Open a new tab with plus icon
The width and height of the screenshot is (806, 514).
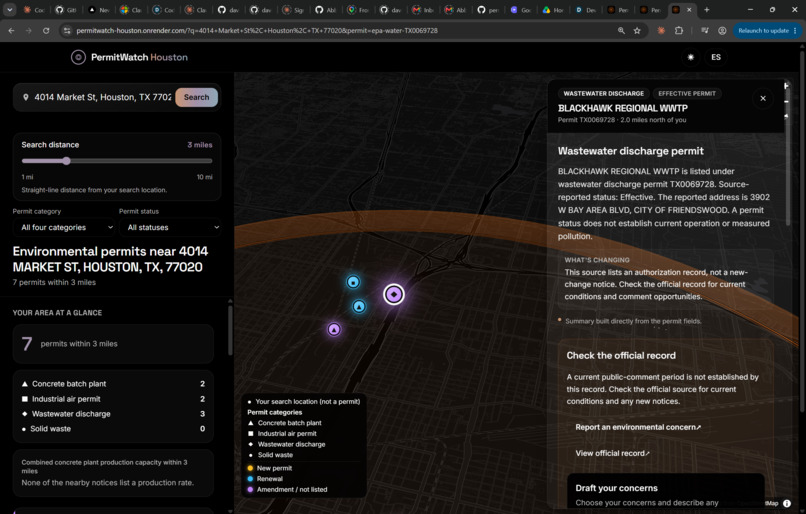tap(707, 10)
